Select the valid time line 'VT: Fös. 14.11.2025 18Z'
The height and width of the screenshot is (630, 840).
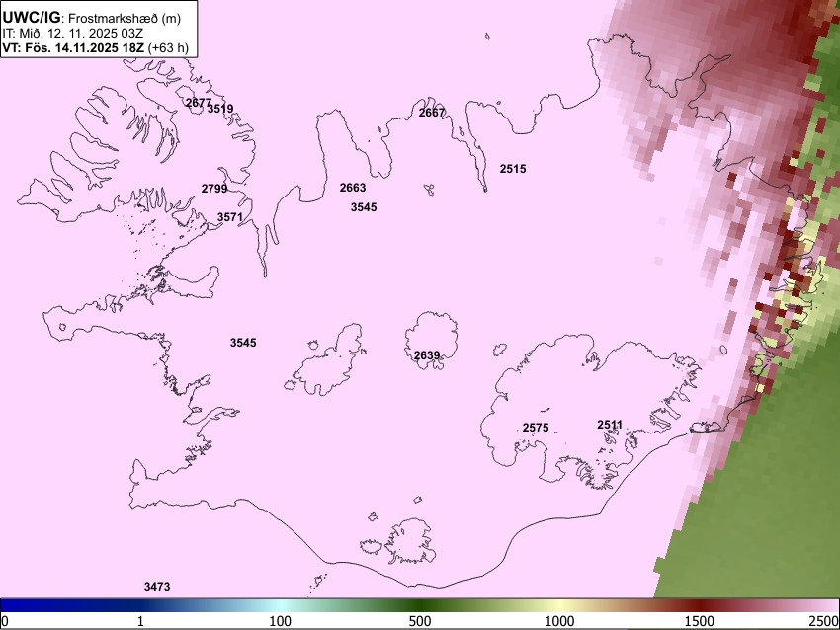73,47
